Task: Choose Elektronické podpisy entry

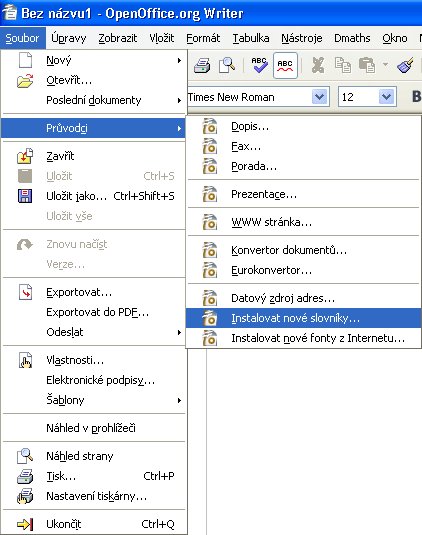Action: [x=94, y=380]
